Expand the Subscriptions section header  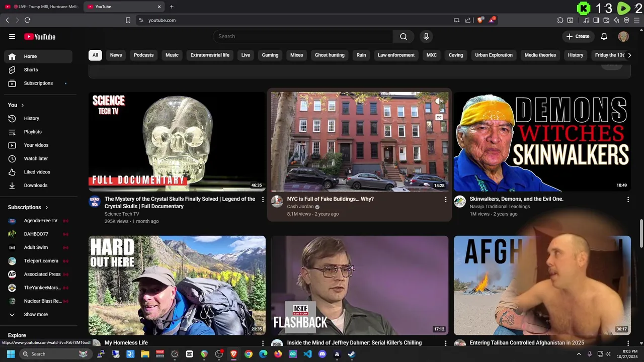pos(28,207)
